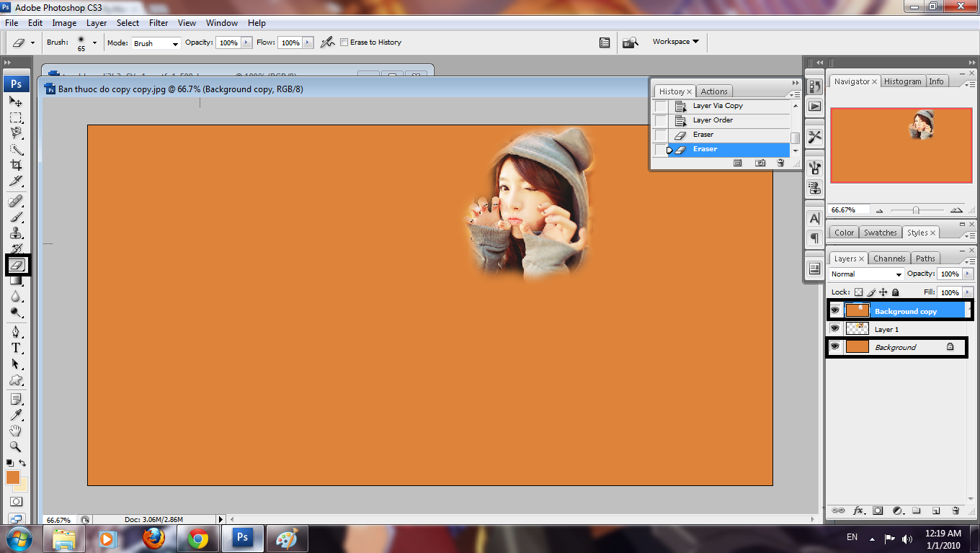Expand the Workspace dropdown
Viewport: 980px width, 553px height.
(676, 42)
